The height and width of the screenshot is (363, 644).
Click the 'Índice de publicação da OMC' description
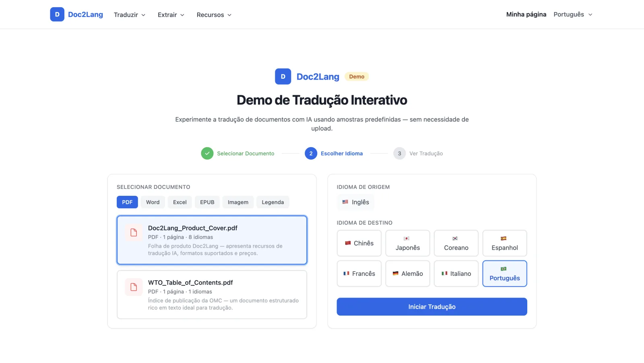coord(223,304)
